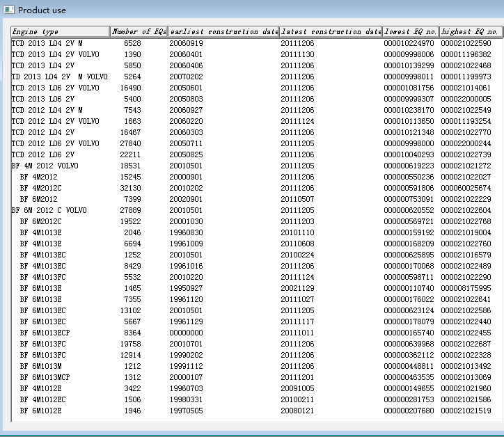Click lowest EQ no. 000000207680
The image size is (504, 437).
point(409,411)
